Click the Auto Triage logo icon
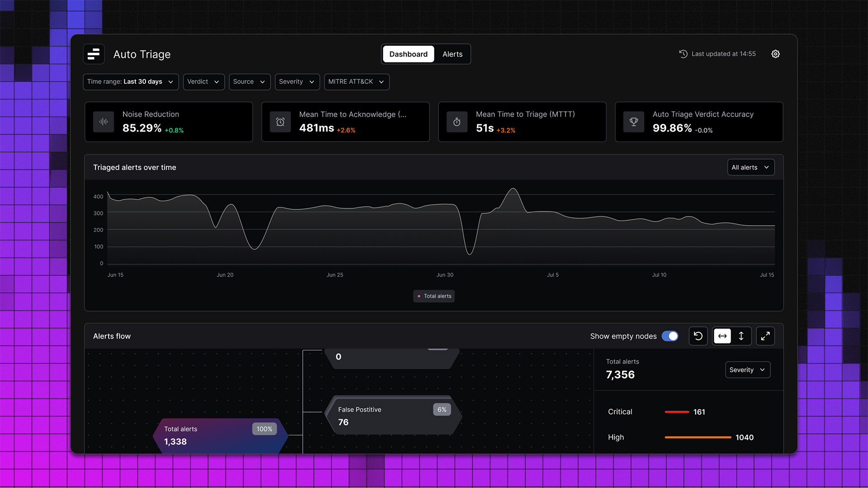Image resolution: width=868 pixels, height=488 pixels. pyautogui.click(x=94, y=54)
